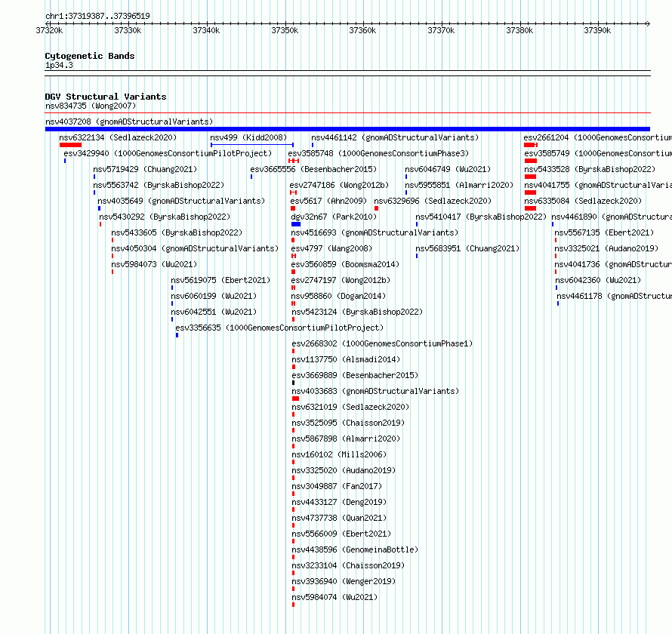Open variant esv3669889 (Besenbacher2015)
Viewport: 672px width, 634px height.
(x=356, y=375)
